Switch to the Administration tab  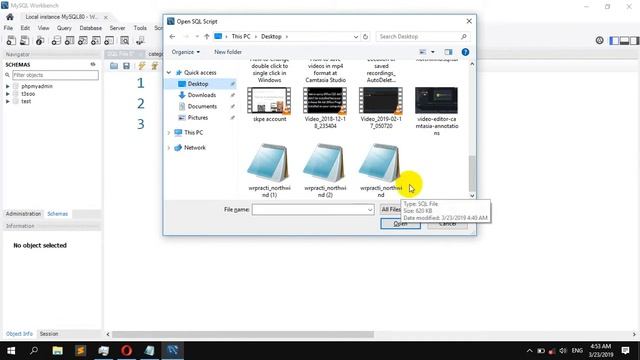[x=23, y=213]
